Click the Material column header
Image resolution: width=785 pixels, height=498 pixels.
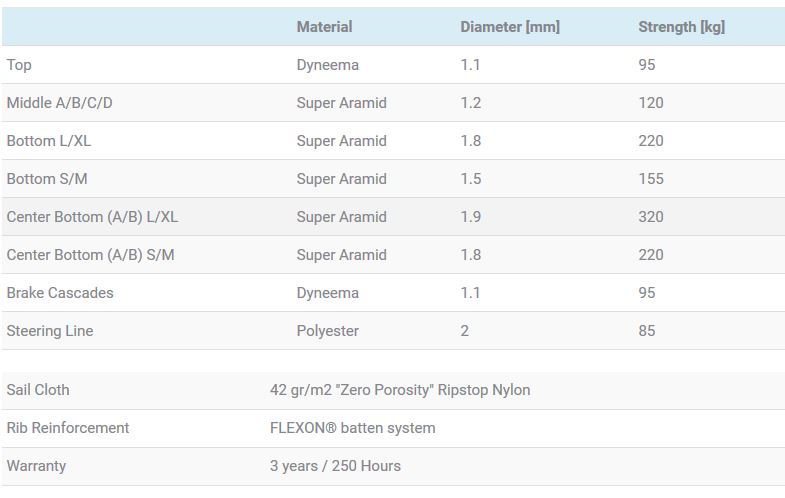point(324,27)
